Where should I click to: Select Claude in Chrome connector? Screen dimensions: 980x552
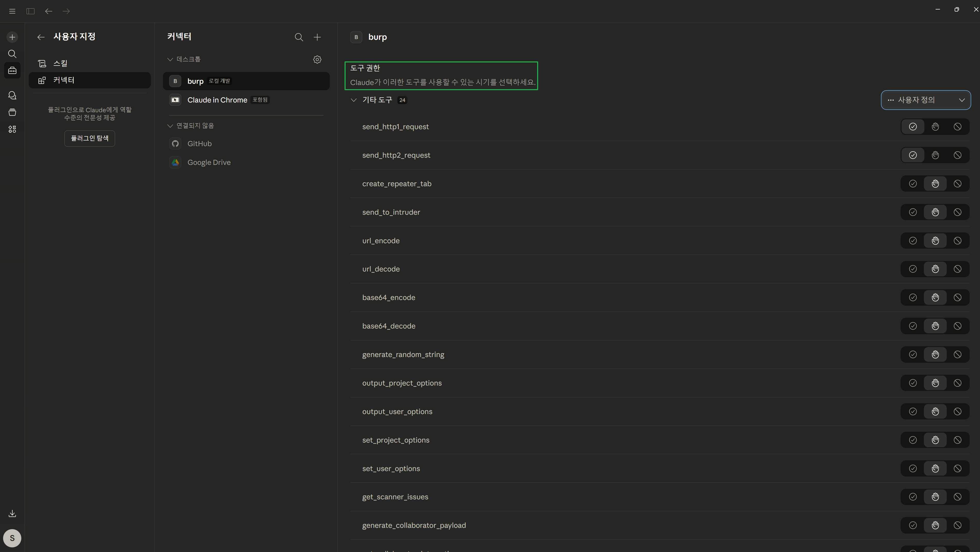coord(217,100)
